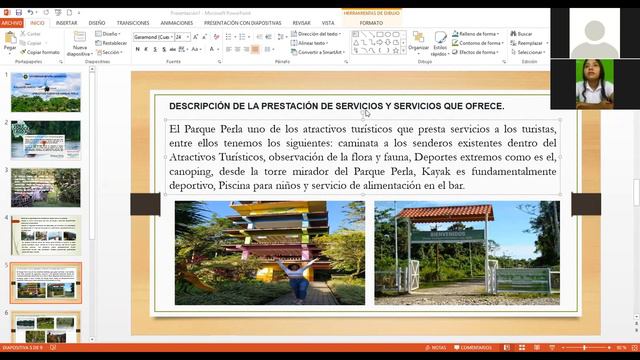Clear all text formatting
The width and height of the screenshot is (640, 360).
(x=216, y=37)
